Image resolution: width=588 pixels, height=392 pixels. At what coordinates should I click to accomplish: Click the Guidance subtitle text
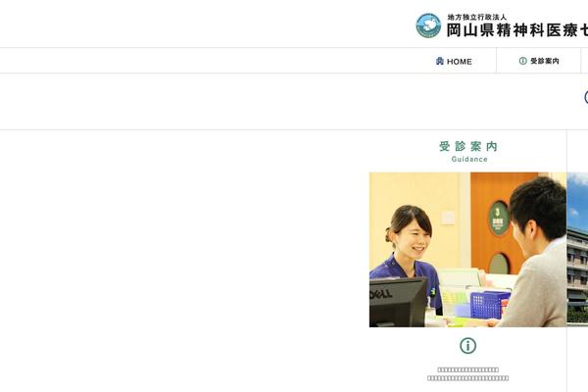[469, 159]
